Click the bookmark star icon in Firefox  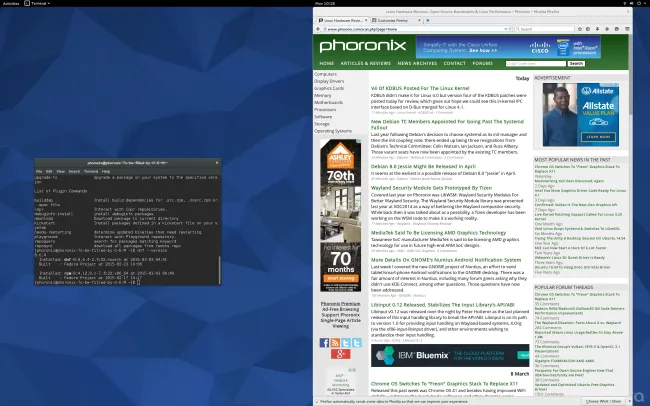click(580, 29)
